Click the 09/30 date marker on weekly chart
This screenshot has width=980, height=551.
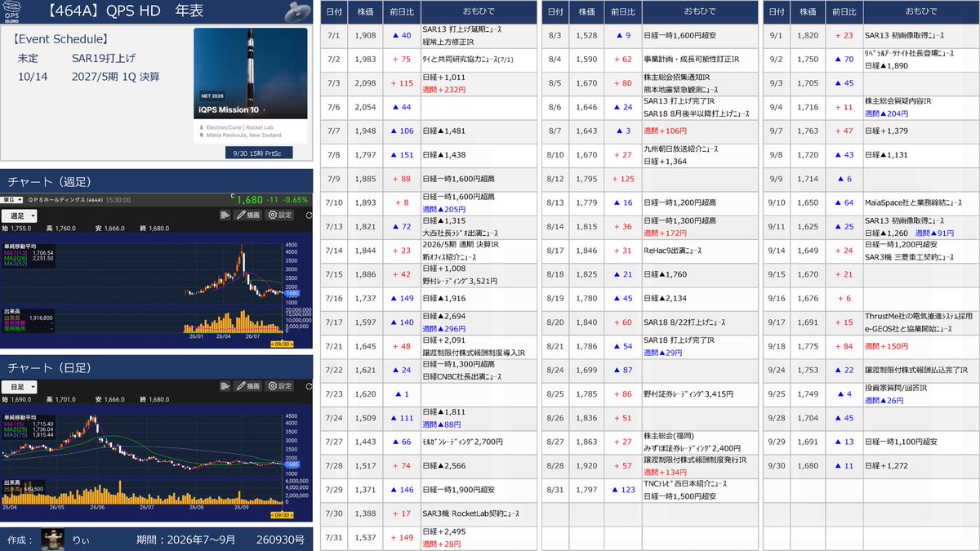pos(282,343)
